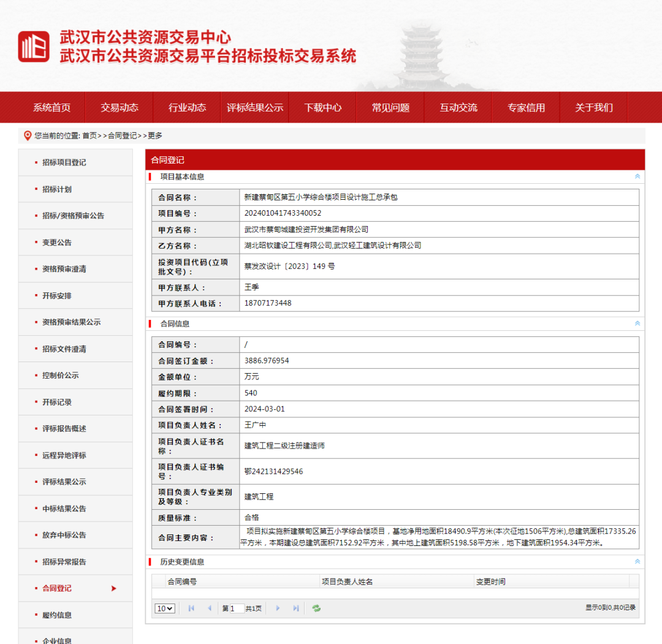Click 合同登记 link in breadcrumb

122,135
